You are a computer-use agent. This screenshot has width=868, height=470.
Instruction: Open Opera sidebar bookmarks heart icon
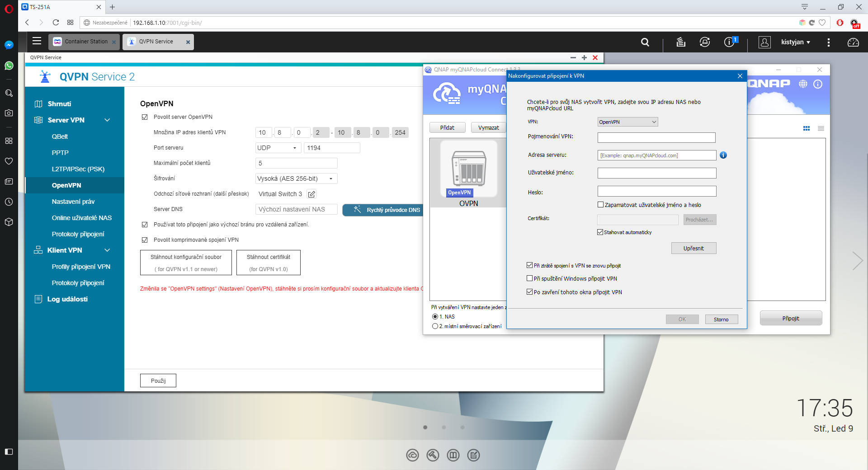[x=9, y=161]
